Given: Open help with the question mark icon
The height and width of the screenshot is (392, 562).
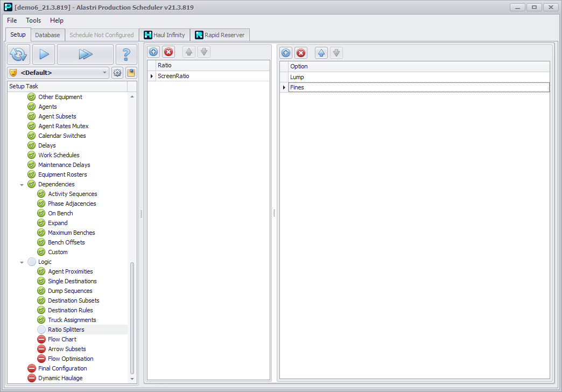Looking at the screenshot, I should [127, 54].
